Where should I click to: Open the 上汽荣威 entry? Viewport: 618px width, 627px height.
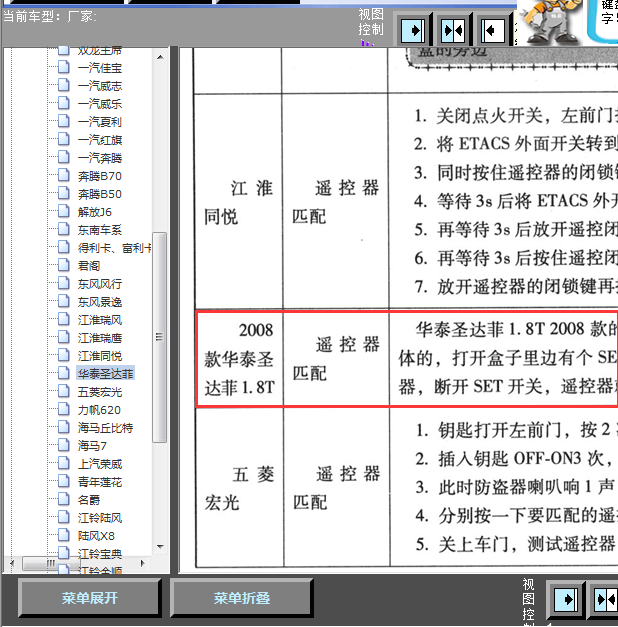100,464
